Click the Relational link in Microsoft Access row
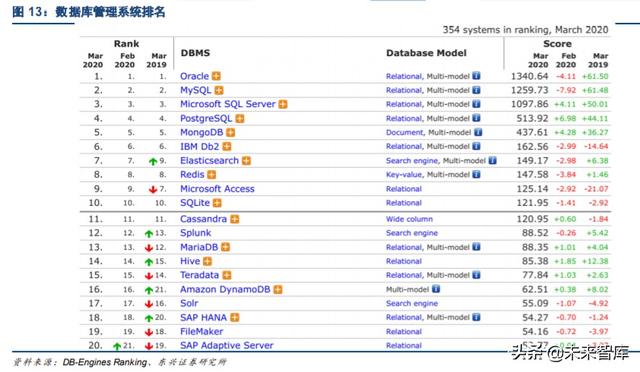Image resolution: width=640 pixels, height=372 pixels. pyautogui.click(x=404, y=189)
